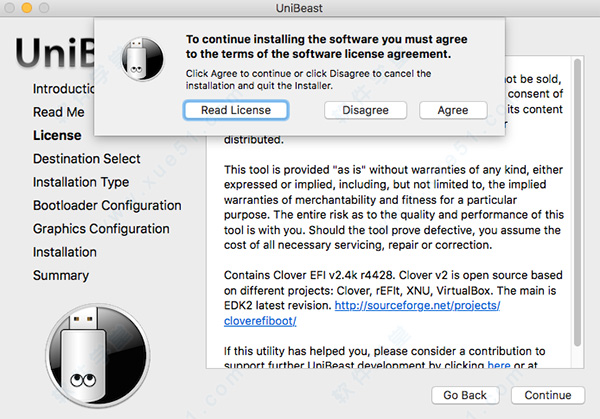
Task: Click the 'Contains Clover EFI v2.4k r4428' text
Action: tap(308, 275)
